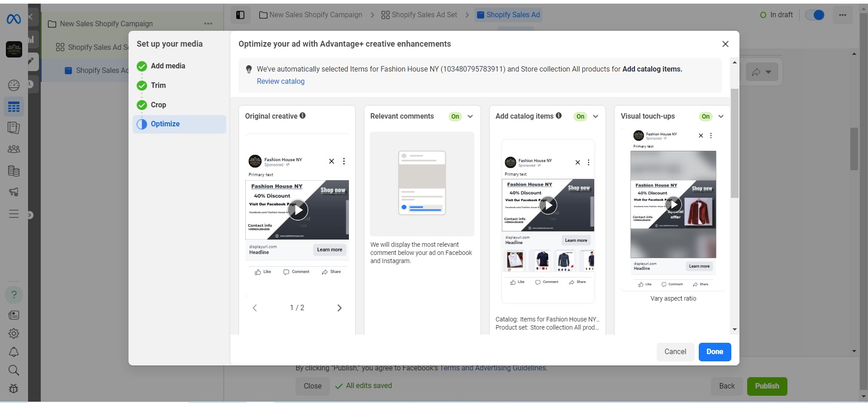Go to next creative preview arrow

point(339,308)
